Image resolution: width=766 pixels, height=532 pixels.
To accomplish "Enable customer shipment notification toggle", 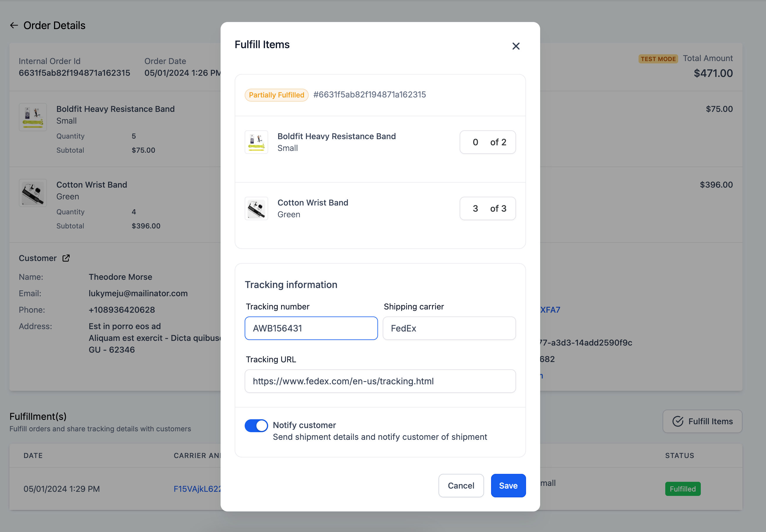I will 257,425.
